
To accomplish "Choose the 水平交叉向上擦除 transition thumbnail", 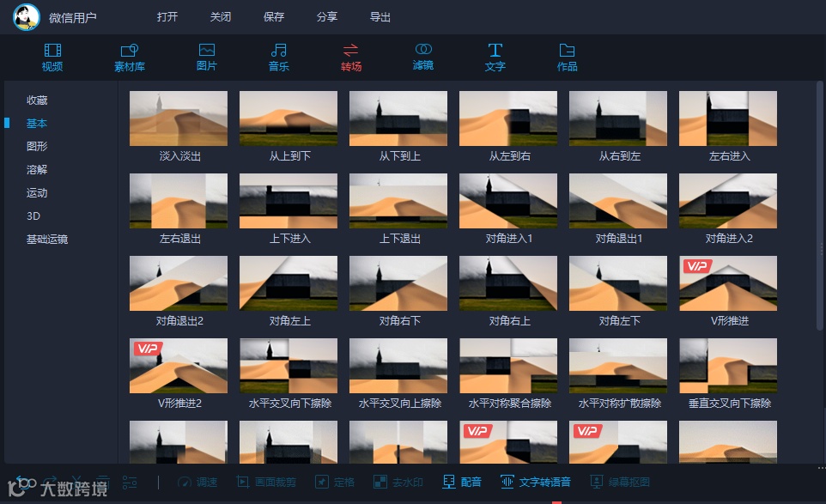I will click(x=398, y=366).
